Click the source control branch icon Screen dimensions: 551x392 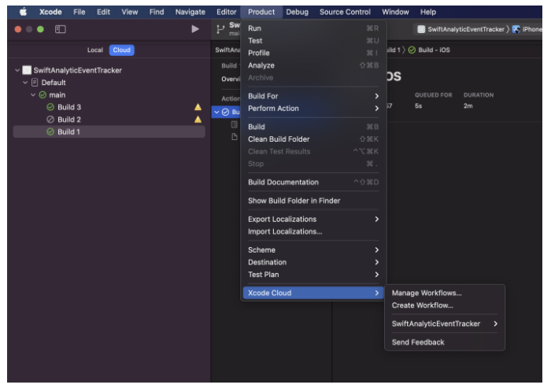pyautogui.click(x=220, y=29)
